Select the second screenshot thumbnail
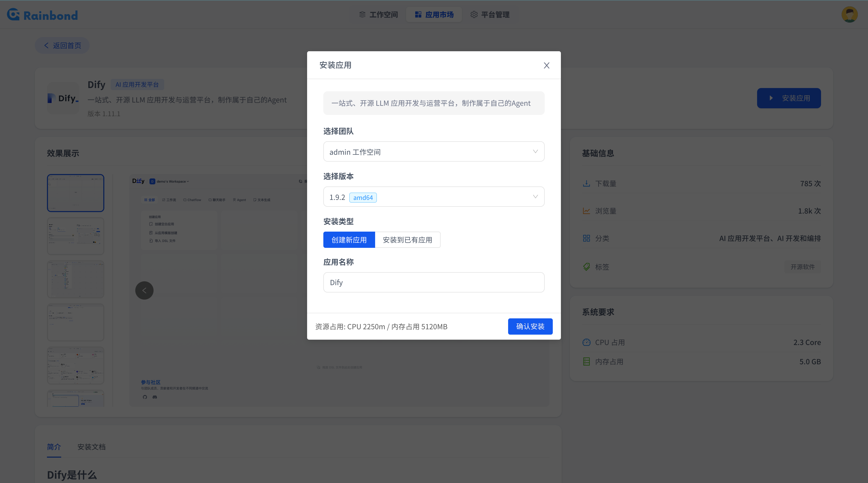Screen dimensions: 868x483 point(75,236)
